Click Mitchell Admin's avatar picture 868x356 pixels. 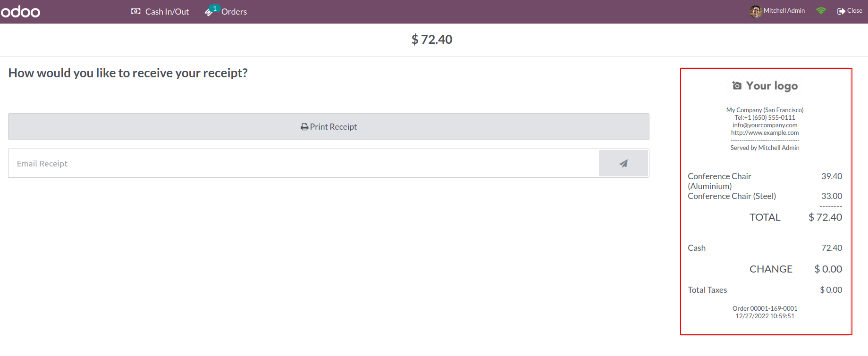pyautogui.click(x=755, y=11)
